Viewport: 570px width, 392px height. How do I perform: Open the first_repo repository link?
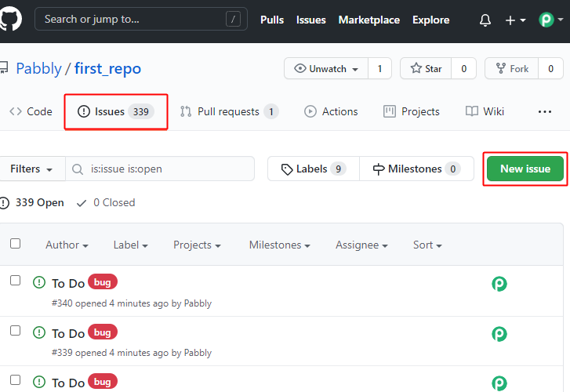pos(107,68)
